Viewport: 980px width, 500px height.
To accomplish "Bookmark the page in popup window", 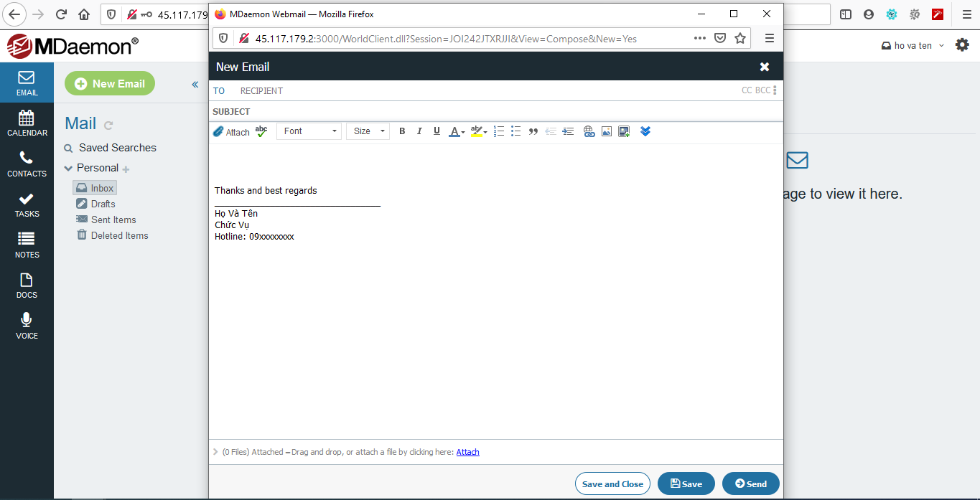I will (x=740, y=39).
